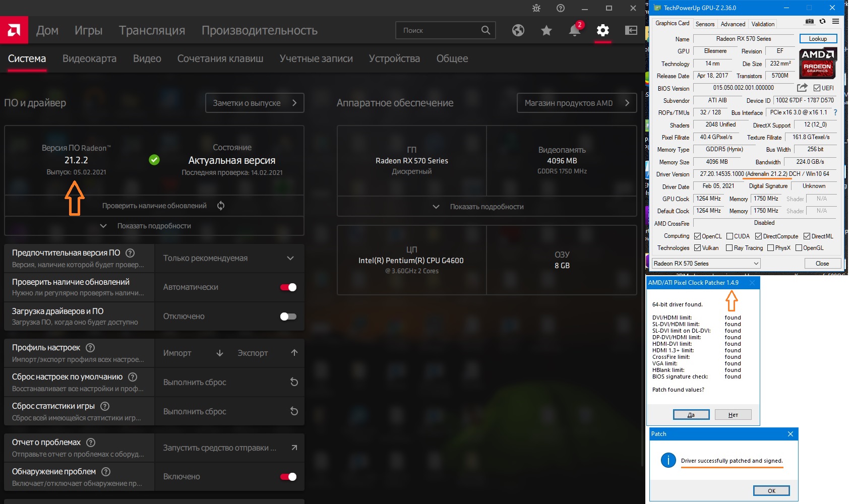Click Импорт to import settings profile
The image size is (850, 504).
coord(193,353)
